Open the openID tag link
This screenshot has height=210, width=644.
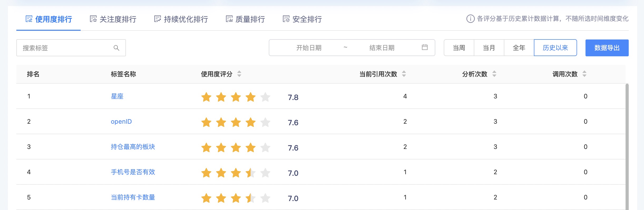click(x=121, y=121)
